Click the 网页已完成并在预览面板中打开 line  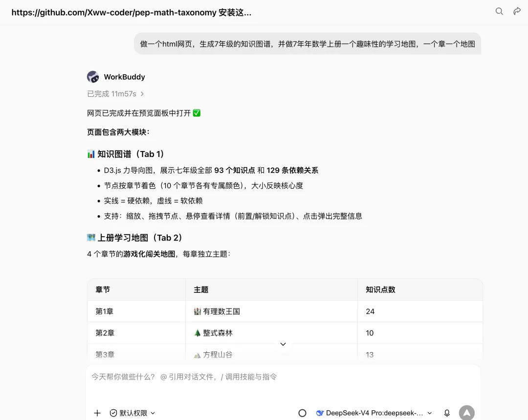[144, 113]
